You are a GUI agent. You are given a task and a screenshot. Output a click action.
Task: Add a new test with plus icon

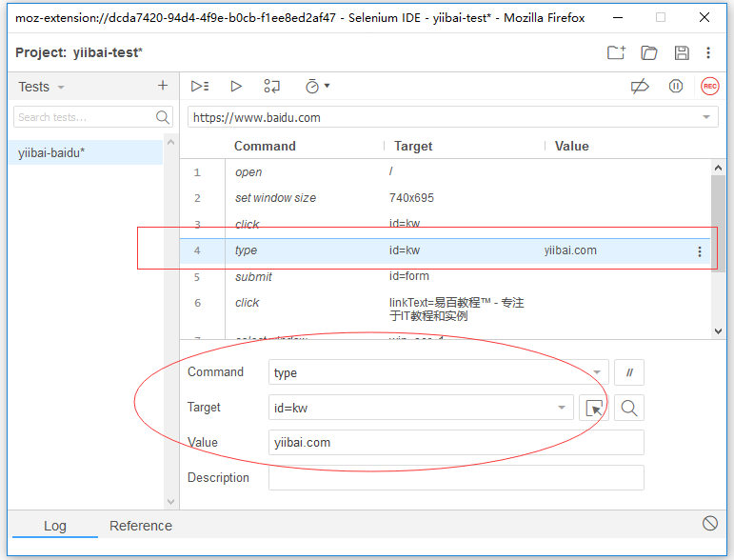click(x=163, y=86)
